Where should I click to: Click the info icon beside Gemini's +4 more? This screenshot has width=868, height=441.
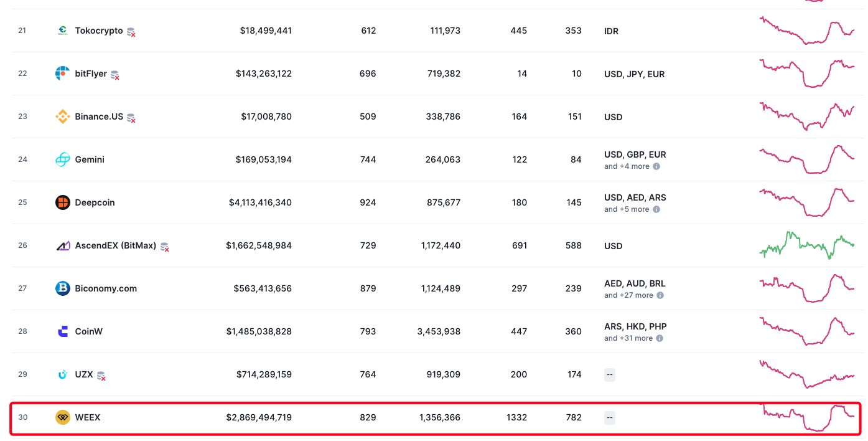(x=656, y=166)
